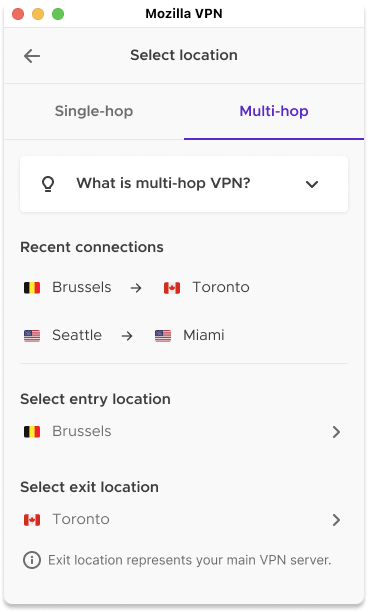Go back using the left arrow icon
The width and height of the screenshot is (368, 612).
click(32, 56)
